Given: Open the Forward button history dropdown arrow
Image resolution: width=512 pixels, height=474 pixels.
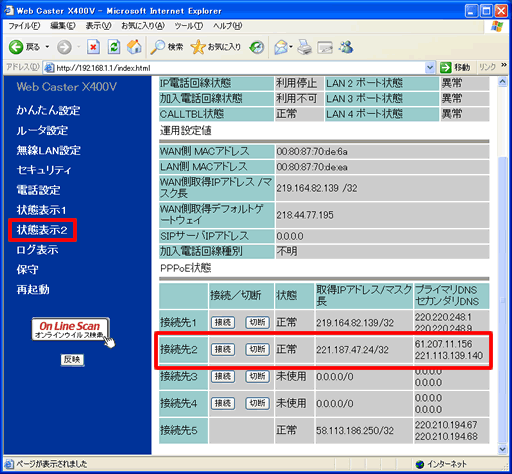Looking at the screenshot, I should pos(79,47).
